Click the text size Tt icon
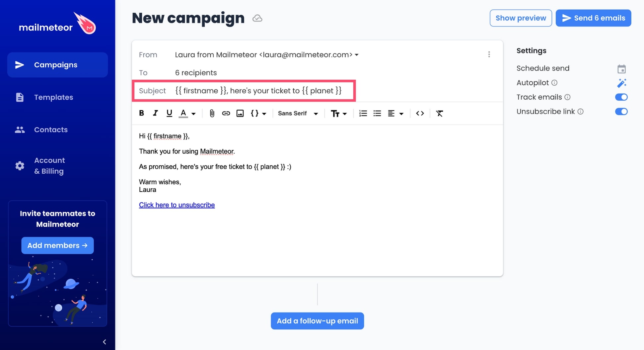 (x=335, y=114)
